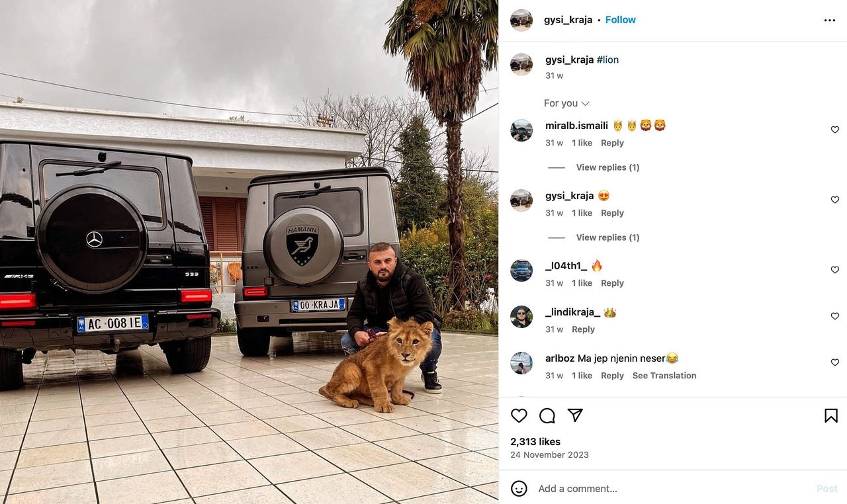The width and height of the screenshot is (847, 504).
Task: Open the three-dot more options menu
Action: [x=830, y=21]
